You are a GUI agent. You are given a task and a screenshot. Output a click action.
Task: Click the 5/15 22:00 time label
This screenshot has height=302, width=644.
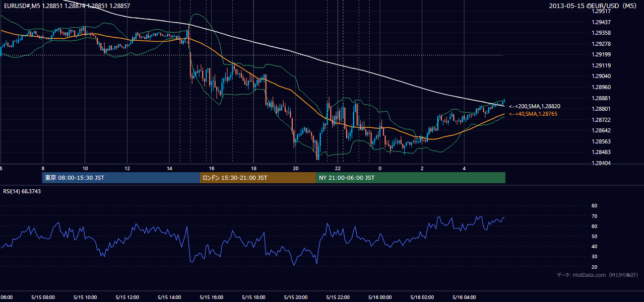(x=338, y=297)
